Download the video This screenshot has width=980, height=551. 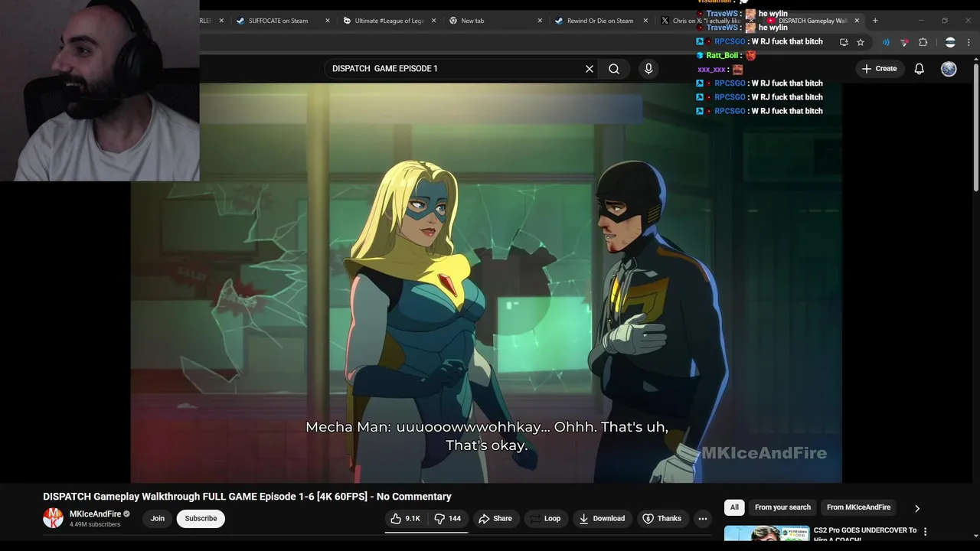pyautogui.click(x=602, y=519)
